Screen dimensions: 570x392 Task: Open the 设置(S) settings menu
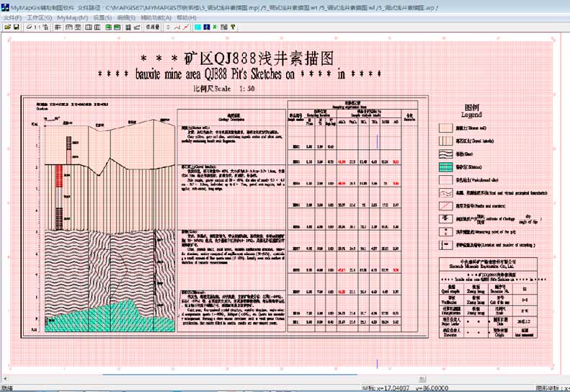pos(103,17)
